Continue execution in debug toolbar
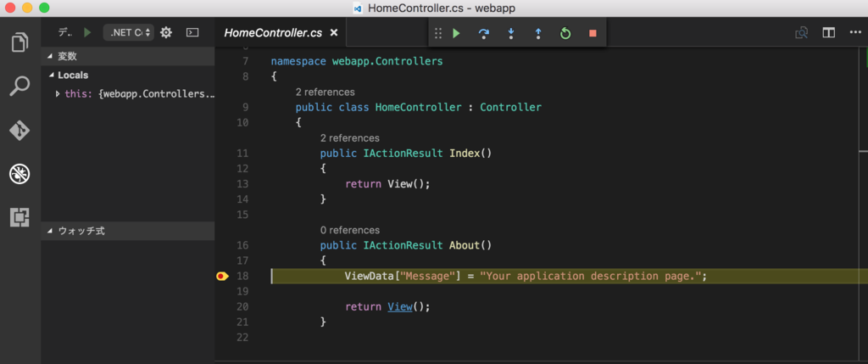This screenshot has width=868, height=364. tap(456, 34)
